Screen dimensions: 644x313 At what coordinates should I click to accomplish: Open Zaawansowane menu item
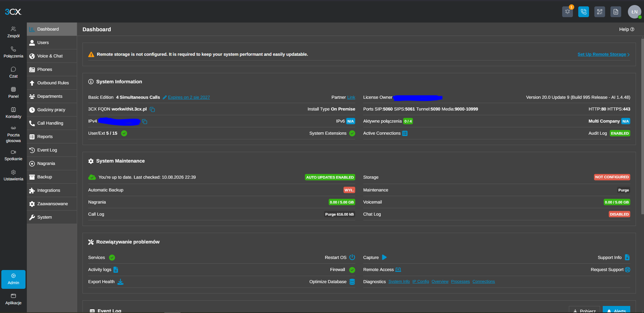52,204
